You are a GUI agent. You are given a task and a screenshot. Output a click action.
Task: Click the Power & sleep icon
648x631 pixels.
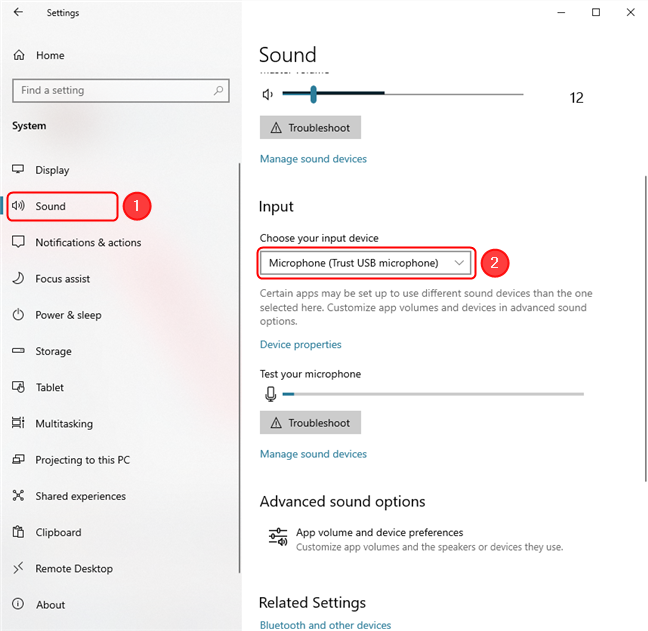[18, 314]
